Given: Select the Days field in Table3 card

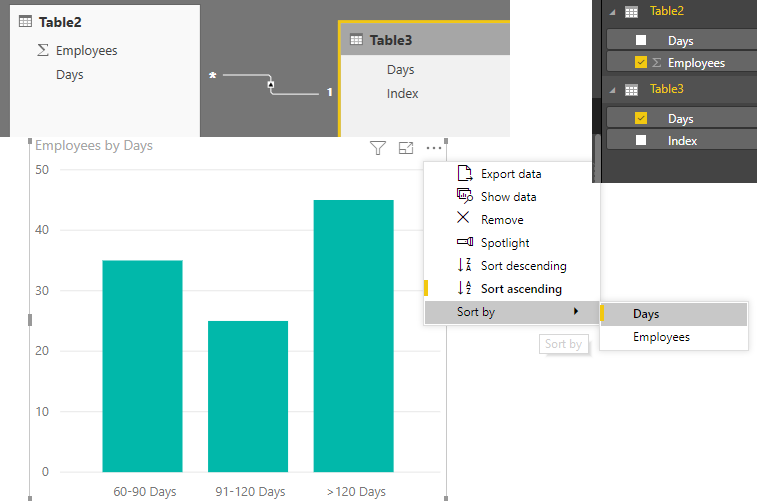Looking at the screenshot, I should tap(400, 70).
